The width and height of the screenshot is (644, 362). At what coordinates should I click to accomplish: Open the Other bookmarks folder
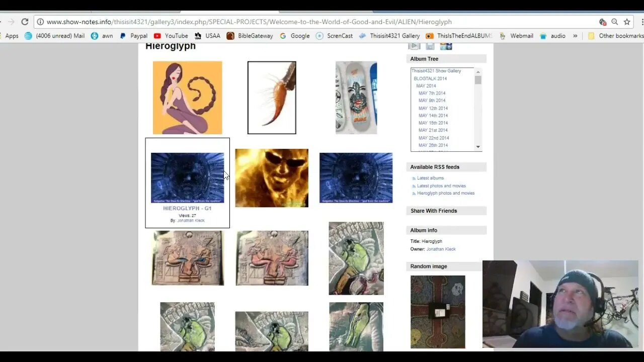[x=615, y=36]
